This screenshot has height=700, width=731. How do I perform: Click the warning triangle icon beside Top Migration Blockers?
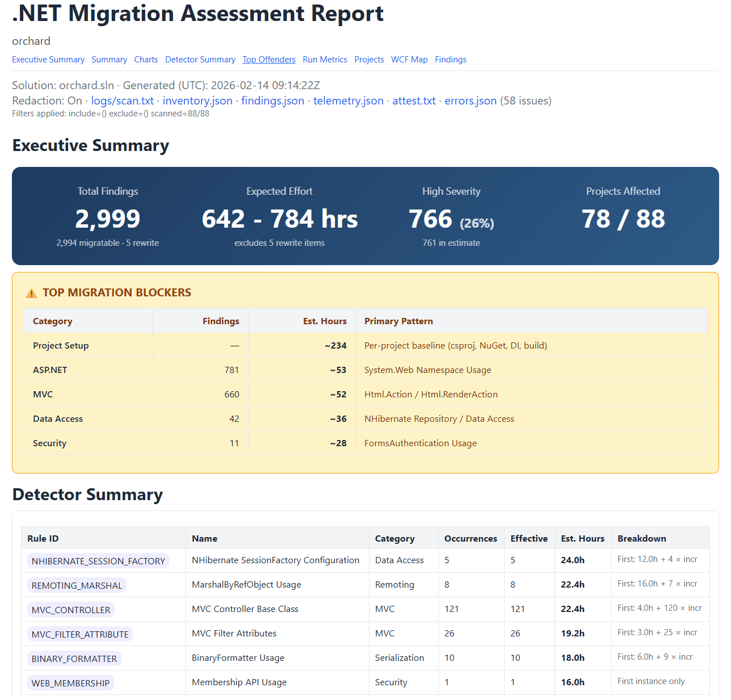(x=31, y=292)
